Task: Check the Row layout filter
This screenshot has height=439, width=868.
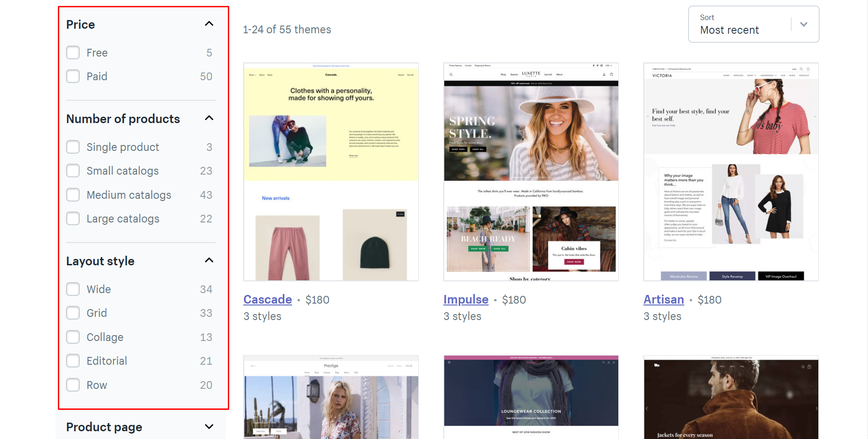Action: 73,385
